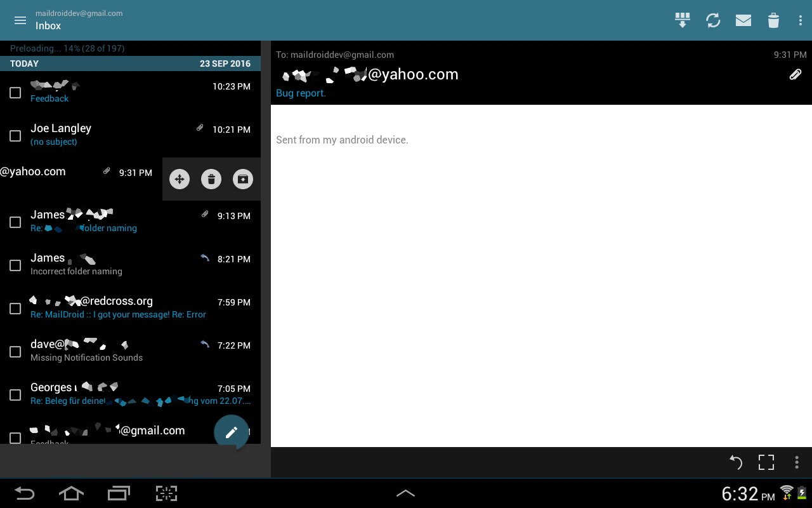Tap the compose pencil floating button
The width and height of the screenshot is (812, 508).
pyautogui.click(x=232, y=432)
